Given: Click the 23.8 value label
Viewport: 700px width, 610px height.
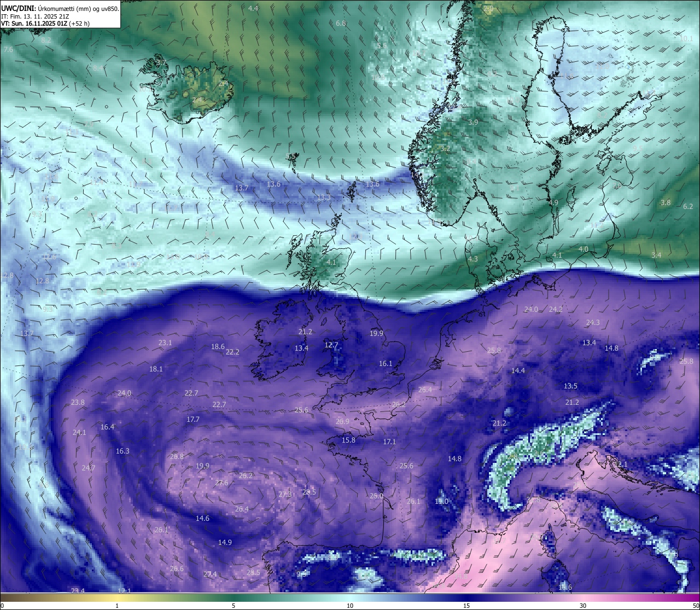Looking at the screenshot, I should pos(78,402).
